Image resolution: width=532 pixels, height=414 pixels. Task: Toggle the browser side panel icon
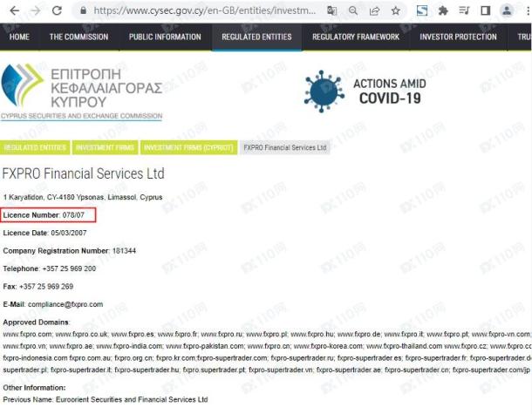point(486,10)
